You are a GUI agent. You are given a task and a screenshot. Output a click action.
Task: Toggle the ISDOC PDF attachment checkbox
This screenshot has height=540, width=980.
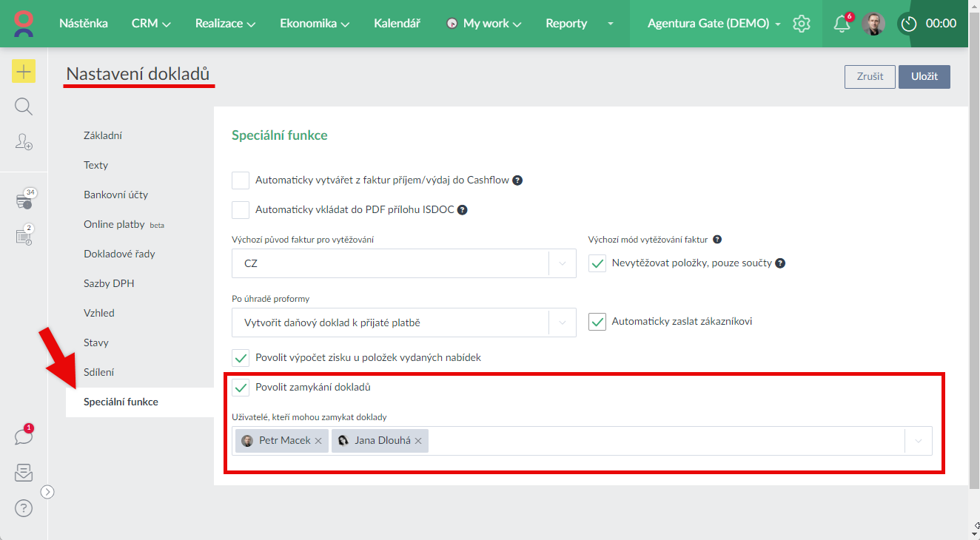coord(241,210)
